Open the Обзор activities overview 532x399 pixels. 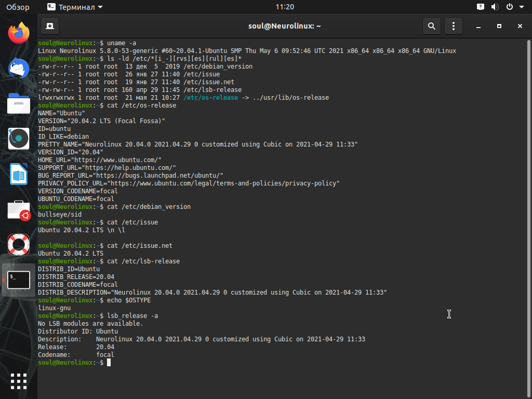point(18,7)
